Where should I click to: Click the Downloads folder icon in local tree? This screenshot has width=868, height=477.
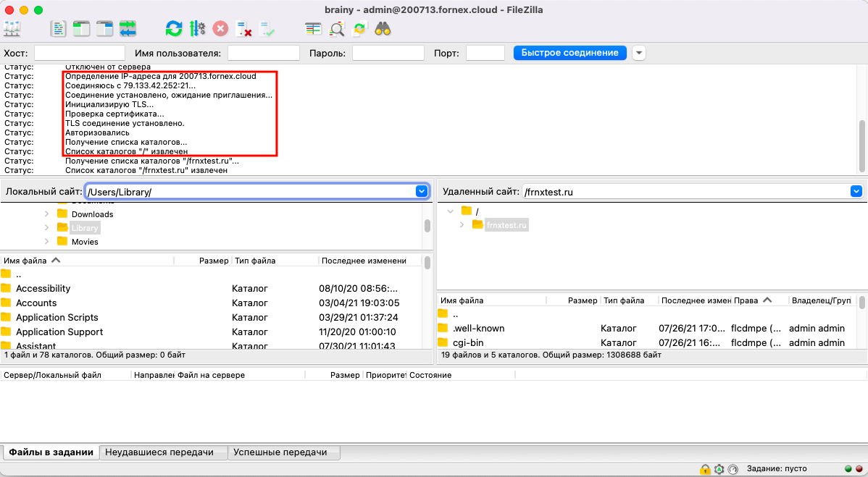point(62,214)
